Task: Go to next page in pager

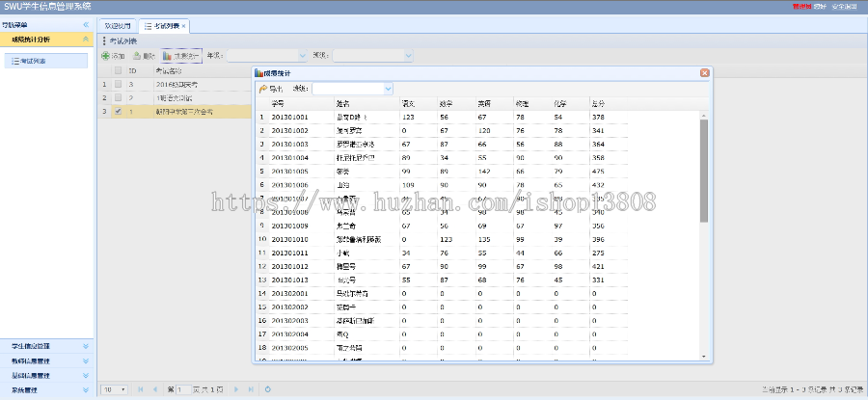Action: [236, 389]
